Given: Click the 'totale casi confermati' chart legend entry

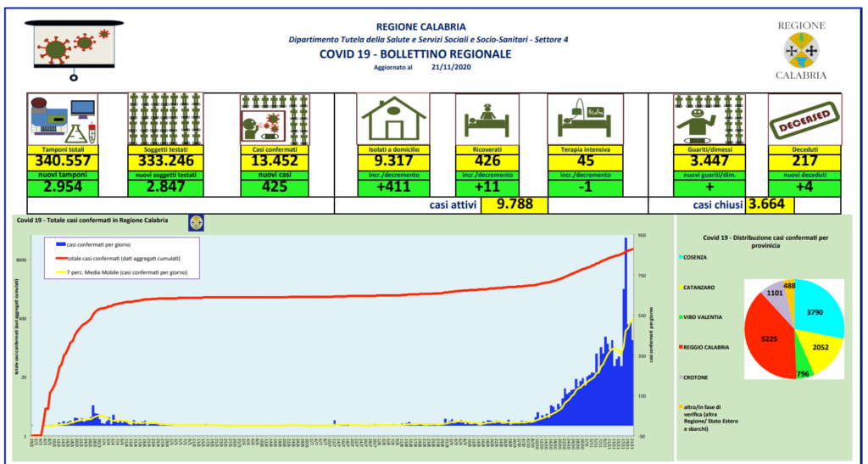Looking at the screenshot, I should coord(122,258).
